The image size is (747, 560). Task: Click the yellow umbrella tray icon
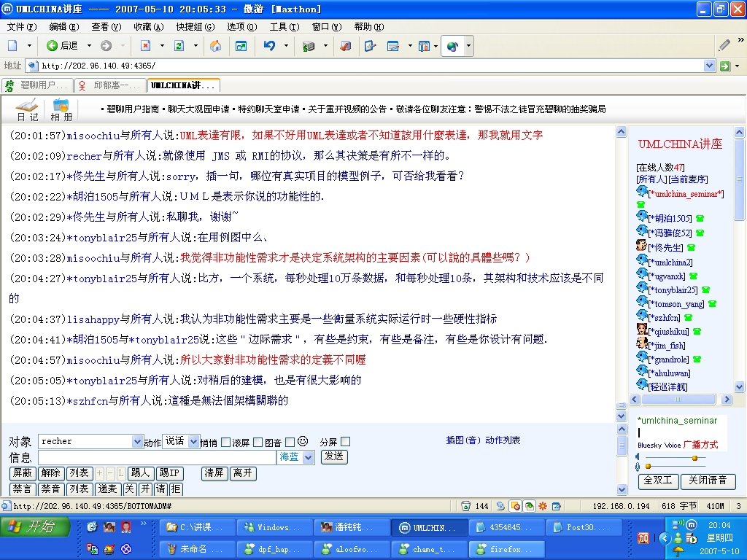click(x=678, y=552)
